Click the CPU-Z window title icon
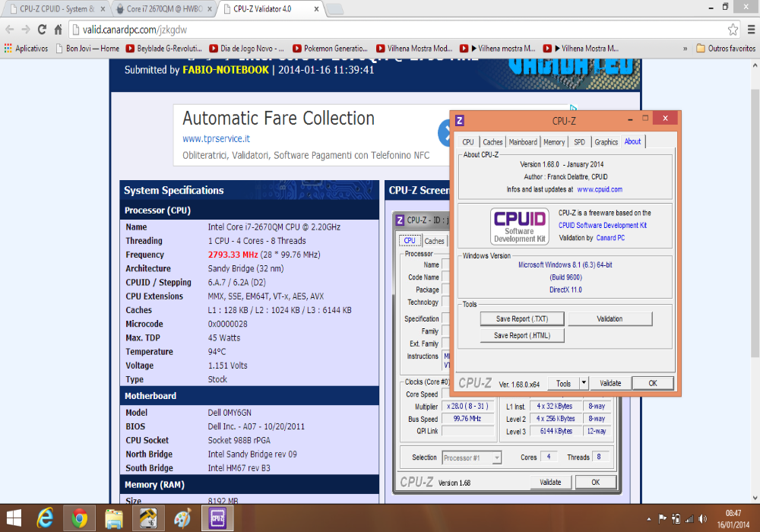The image size is (760, 532). click(460, 120)
